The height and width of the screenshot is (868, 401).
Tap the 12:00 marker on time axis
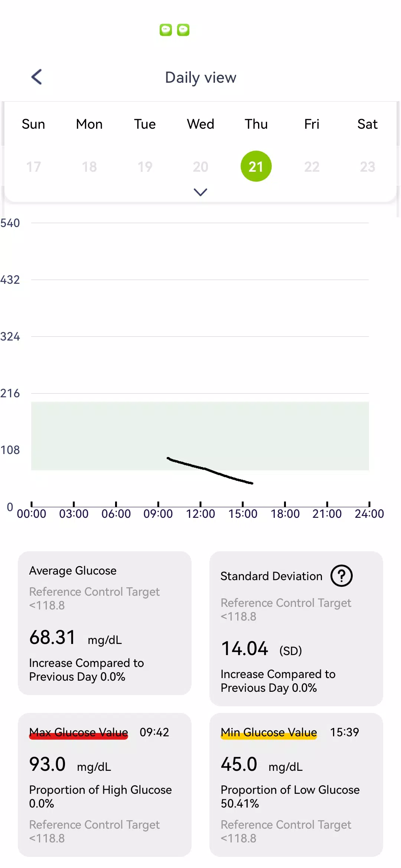200,514
